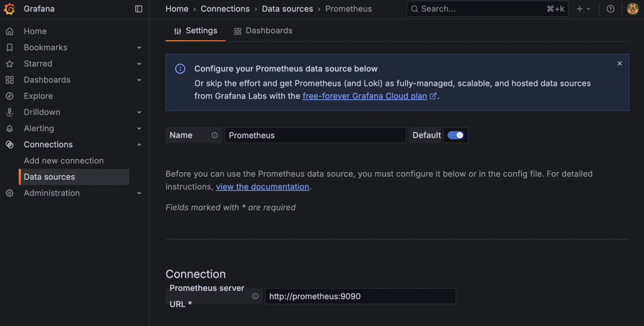Image resolution: width=644 pixels, height=326 pixels.
Task: Open help via the question mark icon
Action: [610, 9]
